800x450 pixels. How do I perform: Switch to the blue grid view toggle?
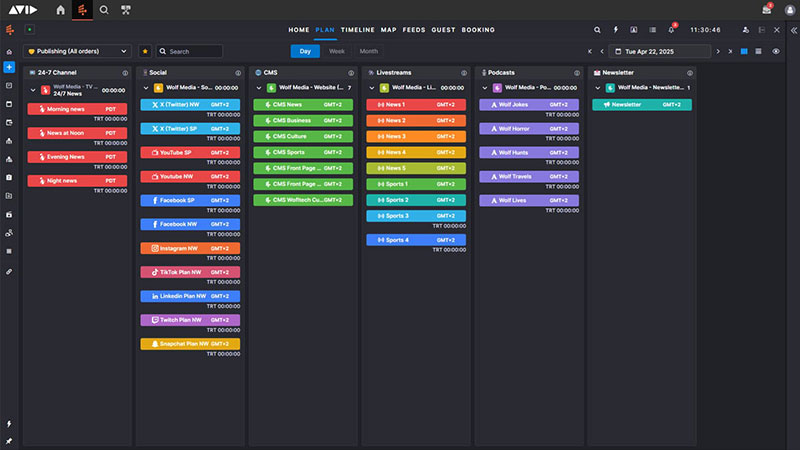coord(744,51)
